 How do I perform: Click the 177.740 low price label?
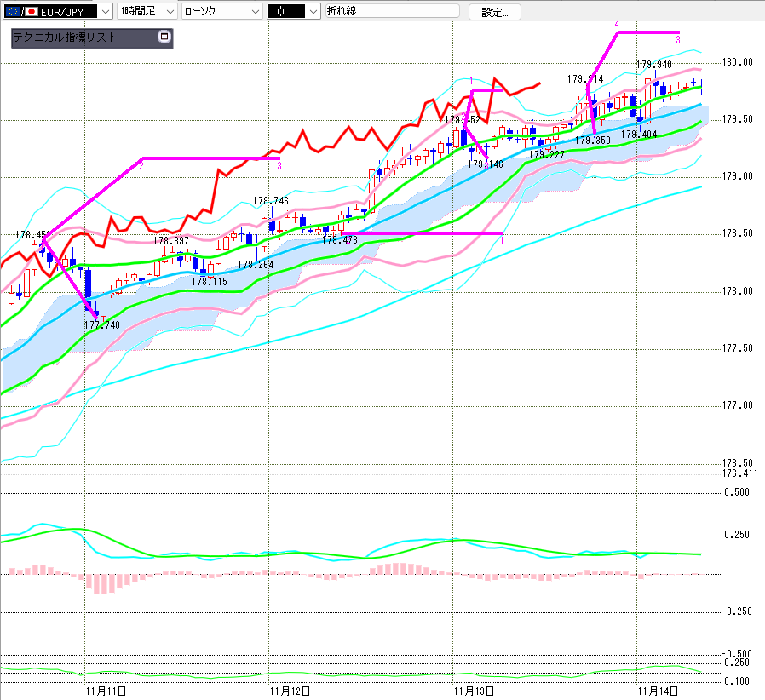[x=101, y=325]
